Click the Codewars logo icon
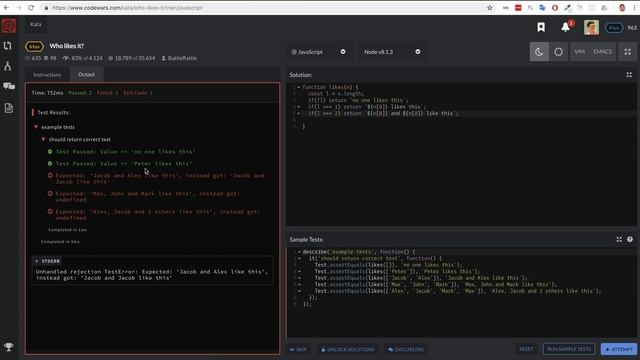640x360 pixels. 9,26
